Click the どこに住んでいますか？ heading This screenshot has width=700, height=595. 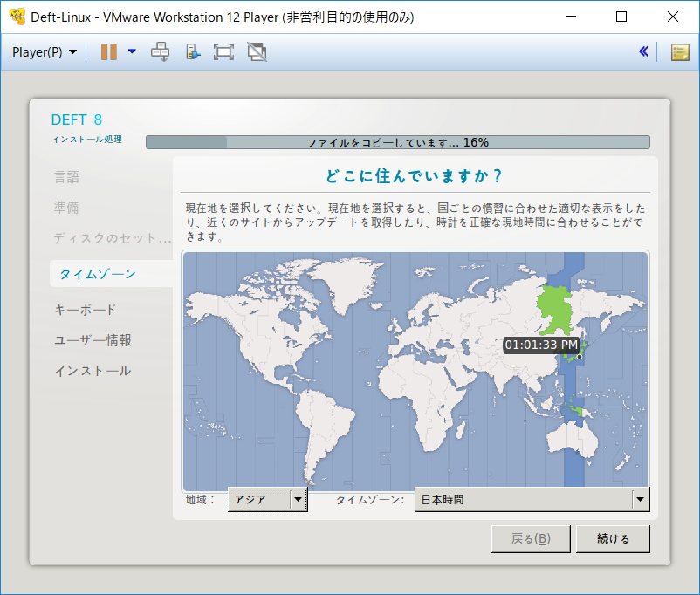pos(415,176)
